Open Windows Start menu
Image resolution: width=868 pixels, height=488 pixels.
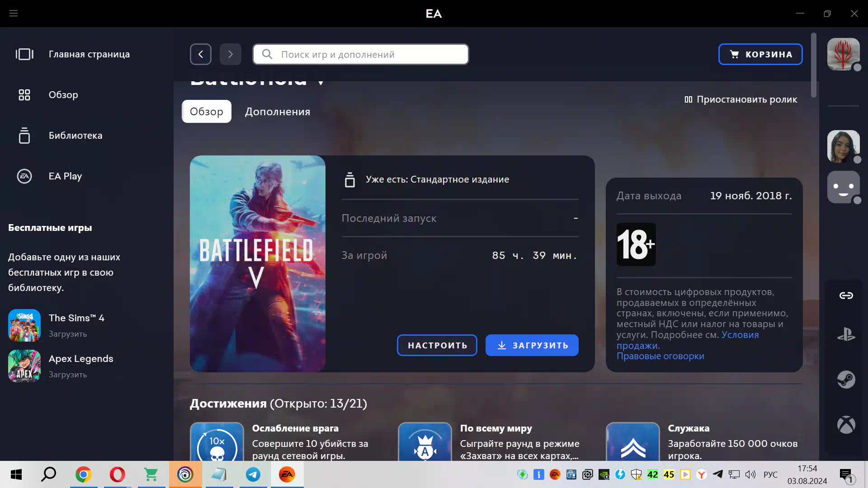click(16, 474)
